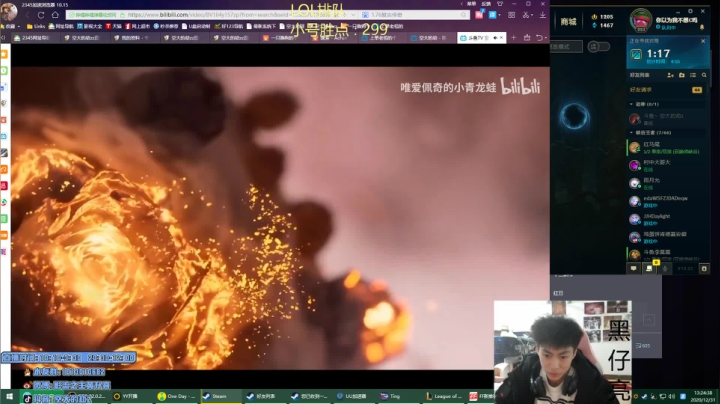Click the 1205 orange currency balance
Viewport: 720px width, 404px height.
click(602, 17)
